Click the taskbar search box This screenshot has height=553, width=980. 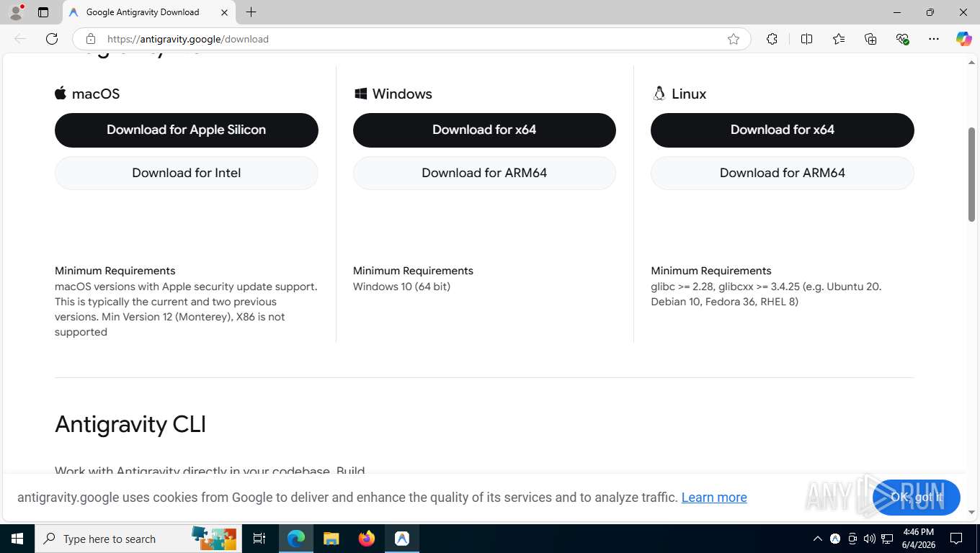click(x=137, y=539)
